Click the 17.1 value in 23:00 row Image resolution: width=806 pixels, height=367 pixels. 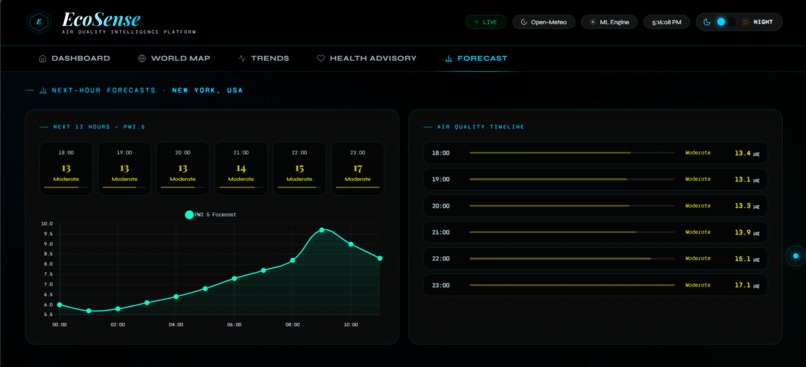point(743,285)
